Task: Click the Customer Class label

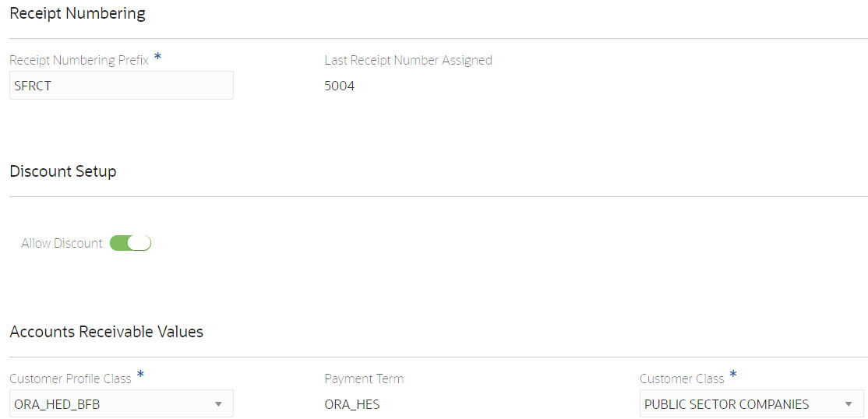Action: (682, 379)
